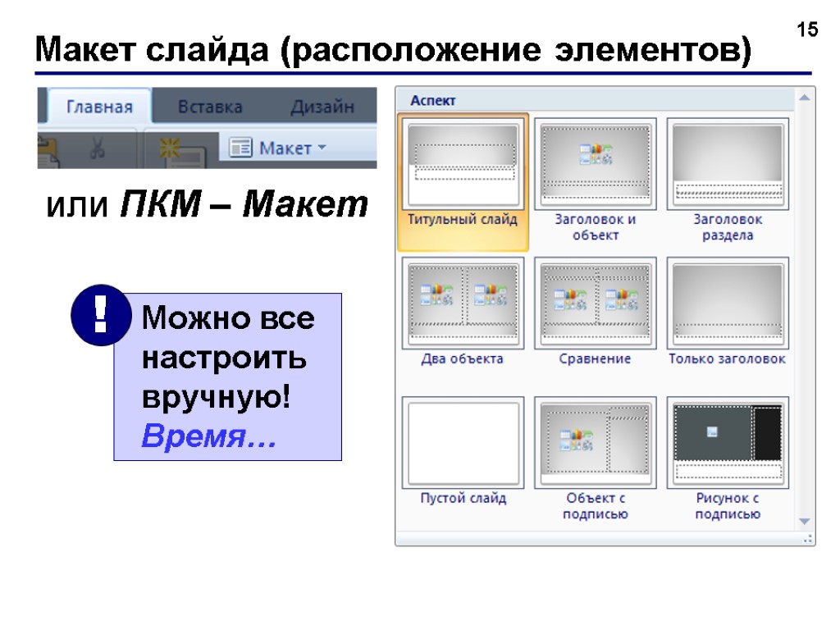This screenshot has width=840, height=630.
Task: Select the Титульный слайд layout
Action: (x=463, y=182)
